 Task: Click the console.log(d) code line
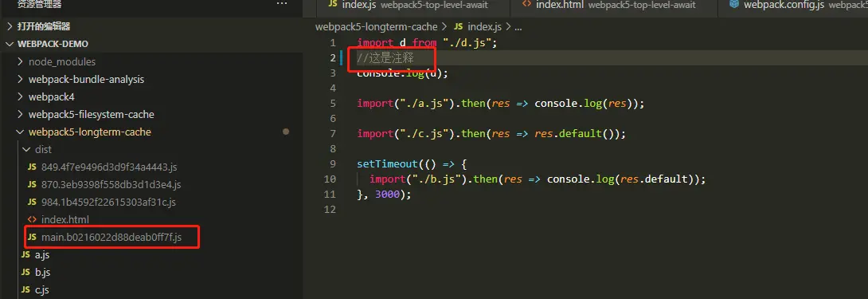point(402,73)
